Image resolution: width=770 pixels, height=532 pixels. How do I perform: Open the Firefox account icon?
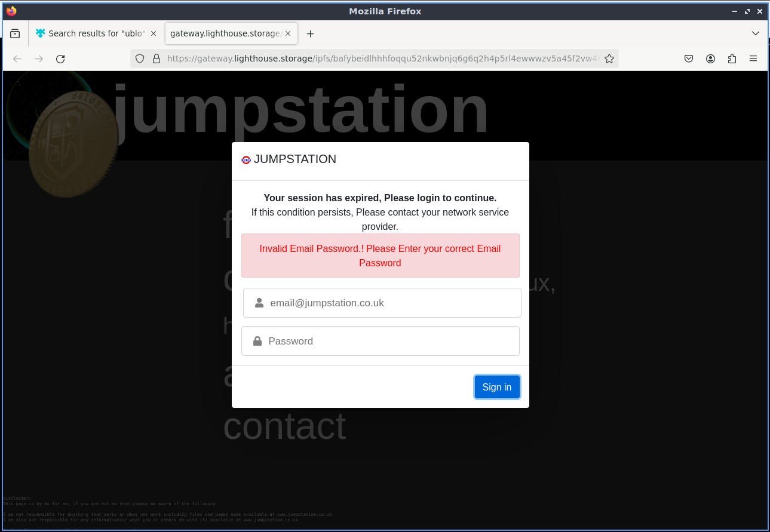coord(710,59)
